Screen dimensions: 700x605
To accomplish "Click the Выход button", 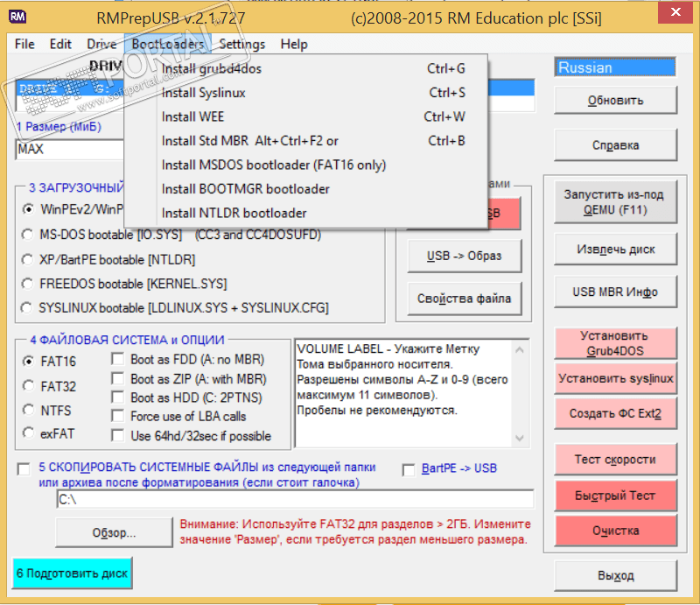I will point(616,575).
